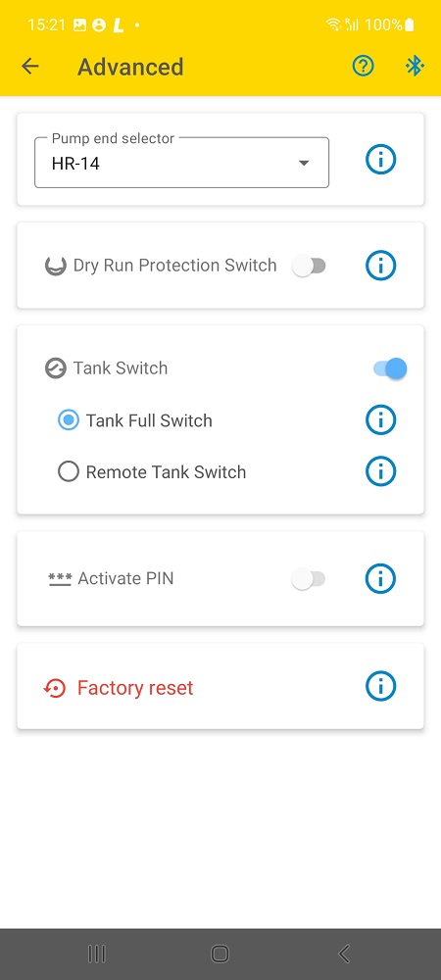Show info about Factory reset
The height and width of the screenshot is (980, 441).
(380, 686)
